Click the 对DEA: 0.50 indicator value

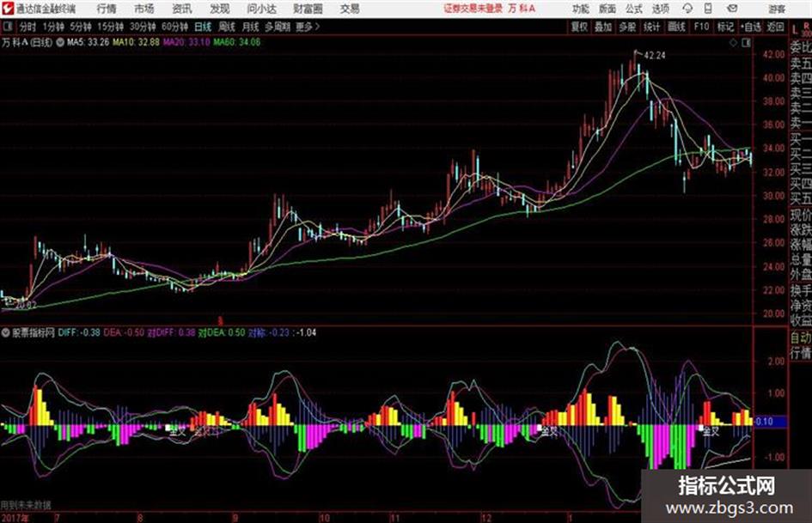coord(222,332)
